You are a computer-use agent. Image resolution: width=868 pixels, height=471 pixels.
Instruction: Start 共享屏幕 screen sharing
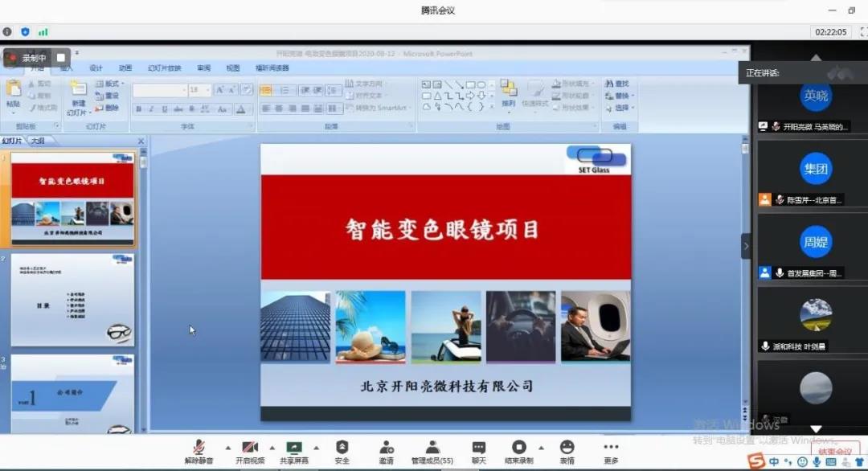click(294, 452)
